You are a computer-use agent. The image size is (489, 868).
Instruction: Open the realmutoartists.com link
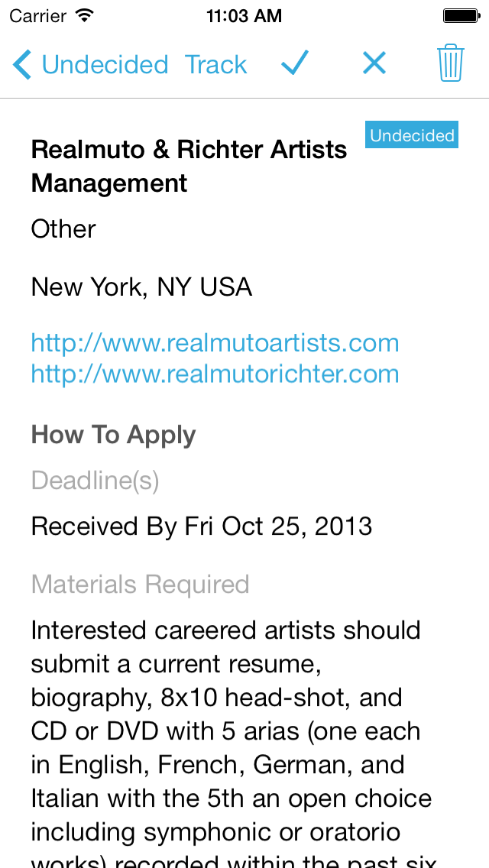point(215,342)
